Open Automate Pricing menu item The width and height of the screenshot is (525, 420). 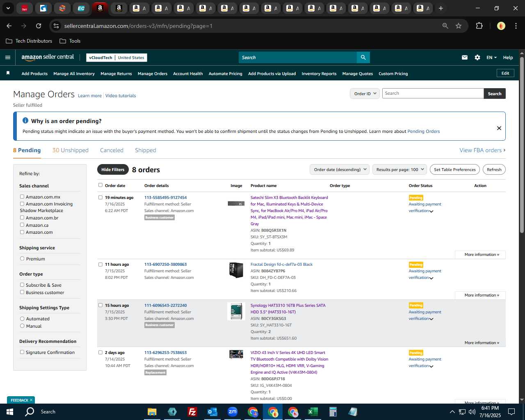tap(226, 74)
